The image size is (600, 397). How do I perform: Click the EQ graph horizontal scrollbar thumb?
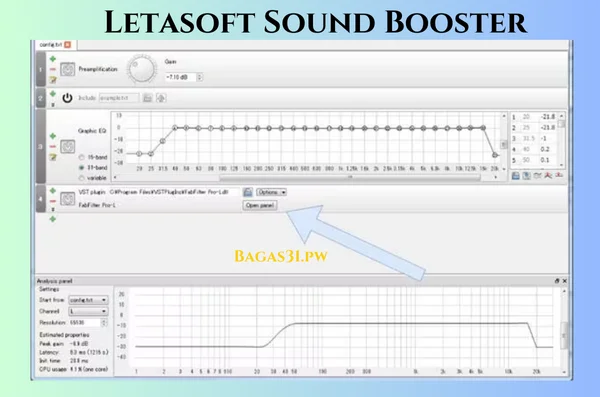tap(350, 178)
